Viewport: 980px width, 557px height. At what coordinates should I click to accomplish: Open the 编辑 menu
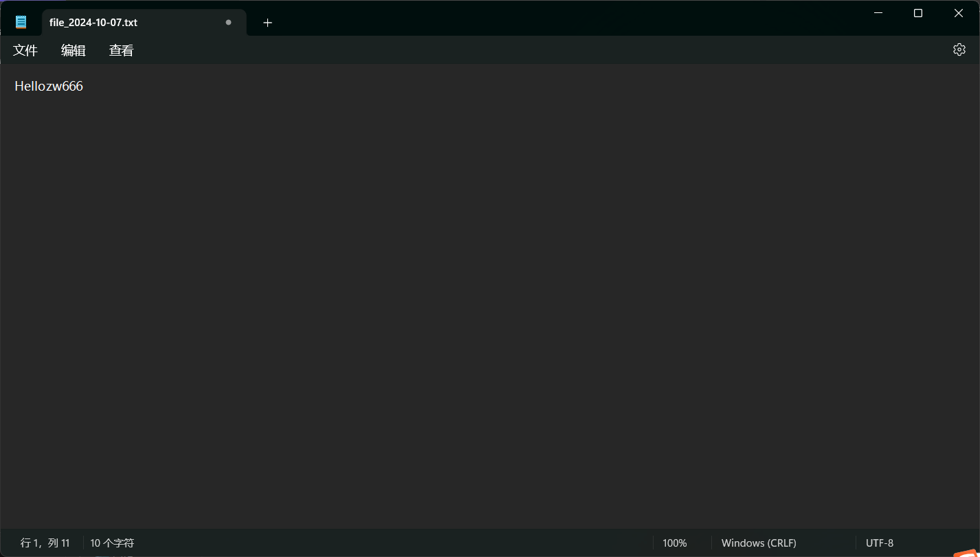click(73, 49)
